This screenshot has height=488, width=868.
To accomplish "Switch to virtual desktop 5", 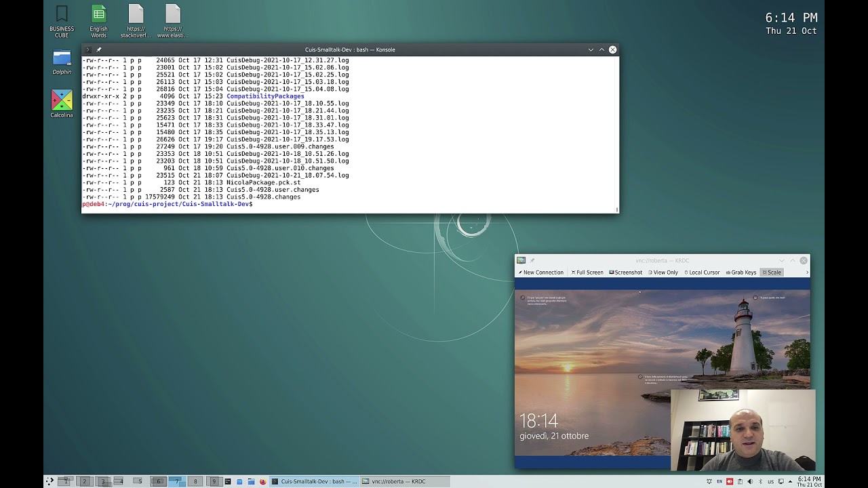I will click(140, 481).
